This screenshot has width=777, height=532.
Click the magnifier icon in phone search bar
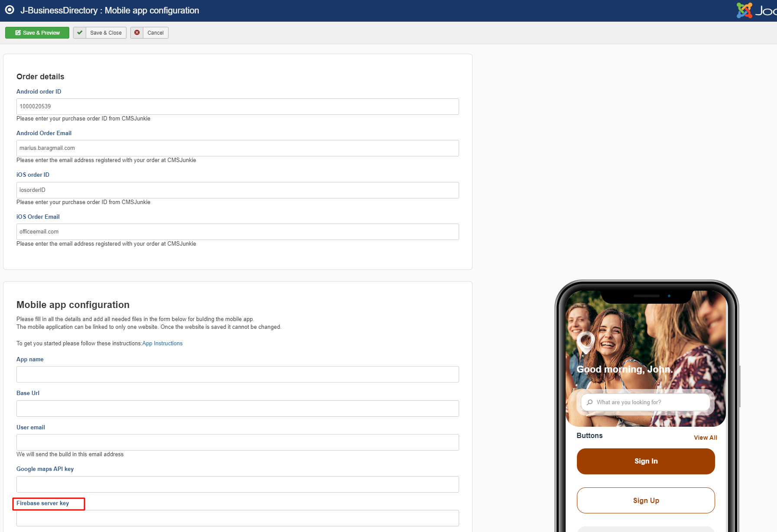589,402
